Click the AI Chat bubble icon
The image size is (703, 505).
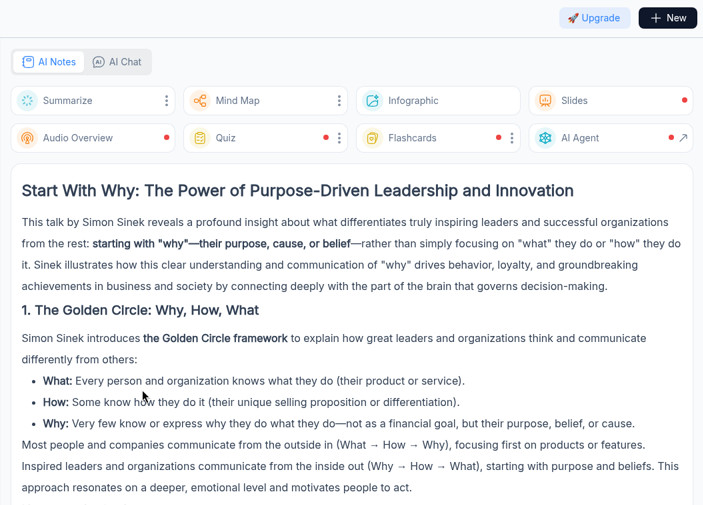[x=99, y=62]
